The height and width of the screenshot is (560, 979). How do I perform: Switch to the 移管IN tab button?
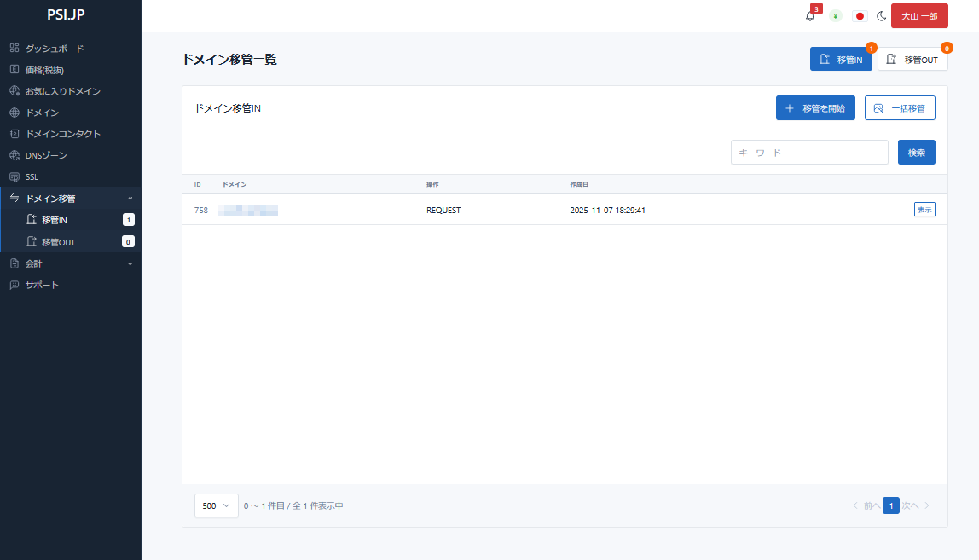pos(840,60)
